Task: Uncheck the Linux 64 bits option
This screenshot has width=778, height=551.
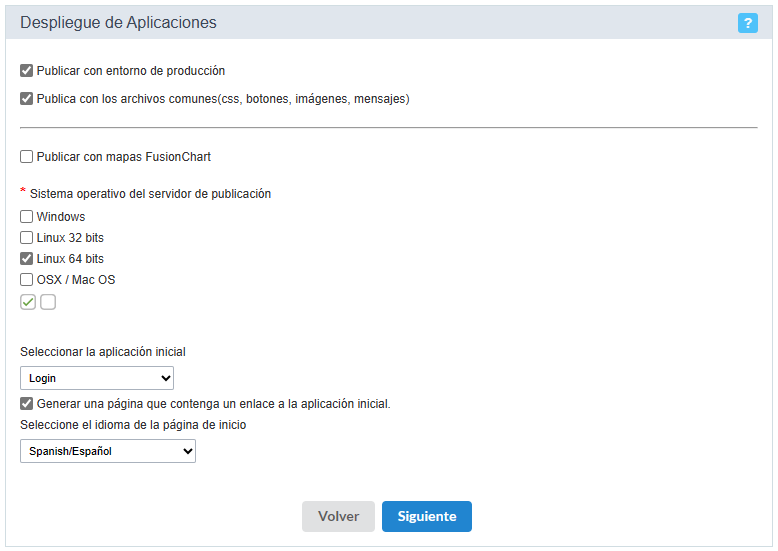Action: coord(27,259)
